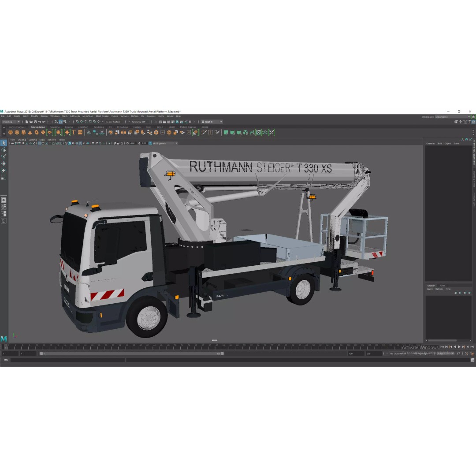Switch to the Rigging shelf tab
The width and height of the screenshot is (476, 476).
(x=69, y=127)
